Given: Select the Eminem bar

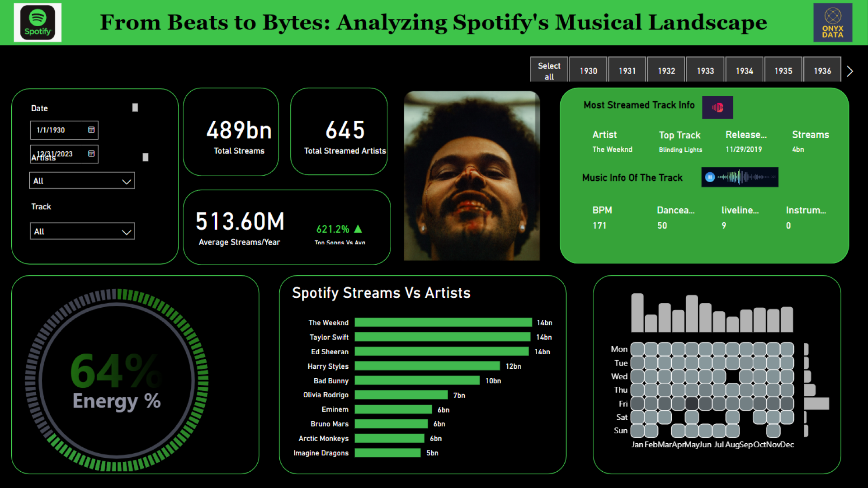Looking at the screenshot, I should tap(393, 409).
